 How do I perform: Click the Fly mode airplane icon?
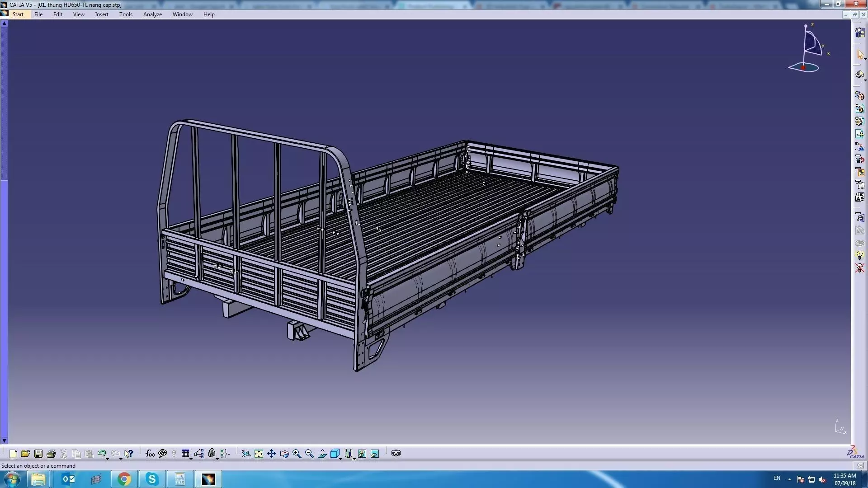click(246, 454)
